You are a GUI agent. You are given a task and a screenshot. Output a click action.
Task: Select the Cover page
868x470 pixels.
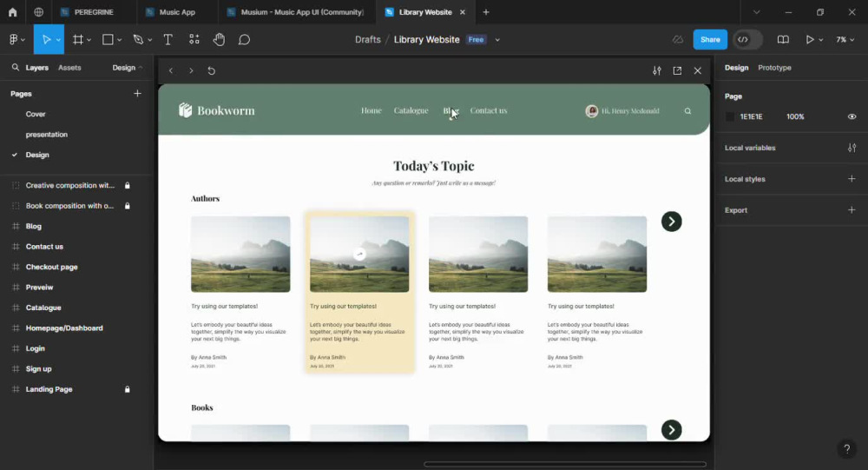tap(36, 114)
